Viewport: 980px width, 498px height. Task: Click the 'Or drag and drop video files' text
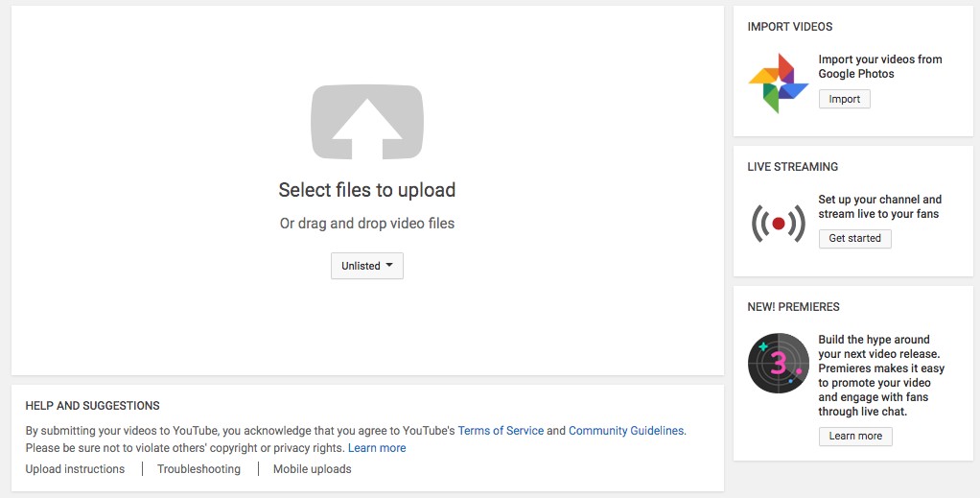(x=366, y=224)
